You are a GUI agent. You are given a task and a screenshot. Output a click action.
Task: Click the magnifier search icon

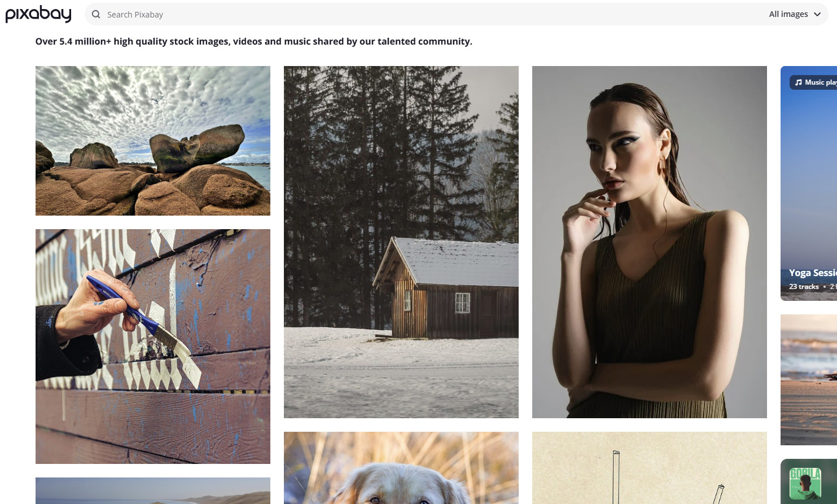coord(96,14)
